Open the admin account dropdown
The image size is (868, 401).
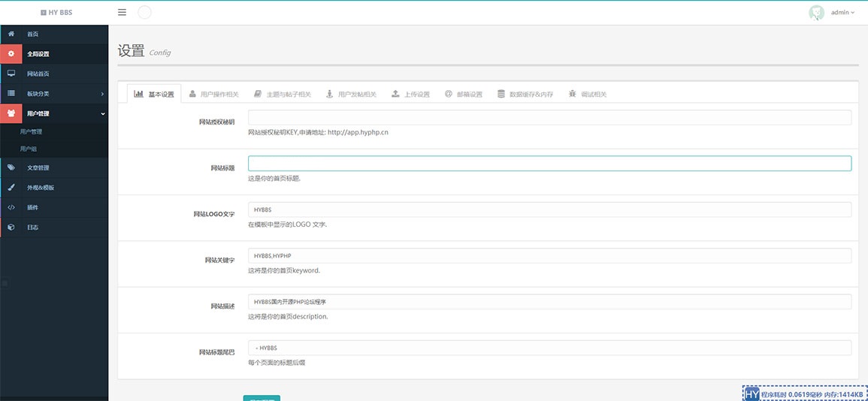(x=843, y=13)
